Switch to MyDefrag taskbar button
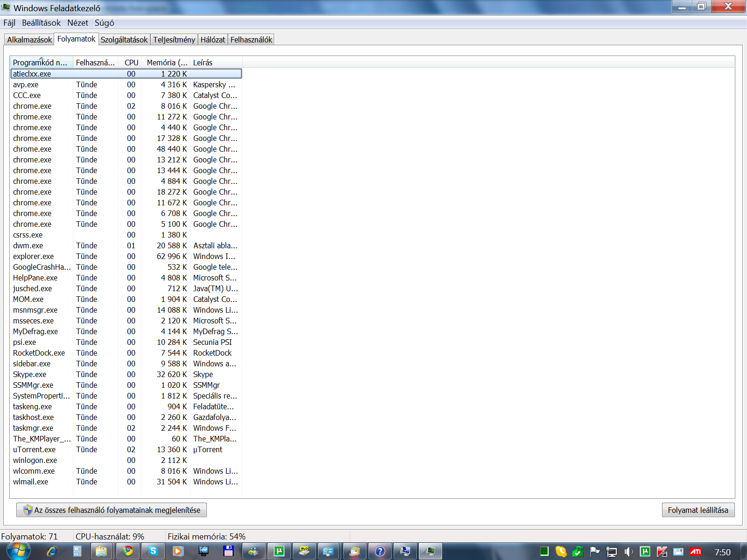 304,551
